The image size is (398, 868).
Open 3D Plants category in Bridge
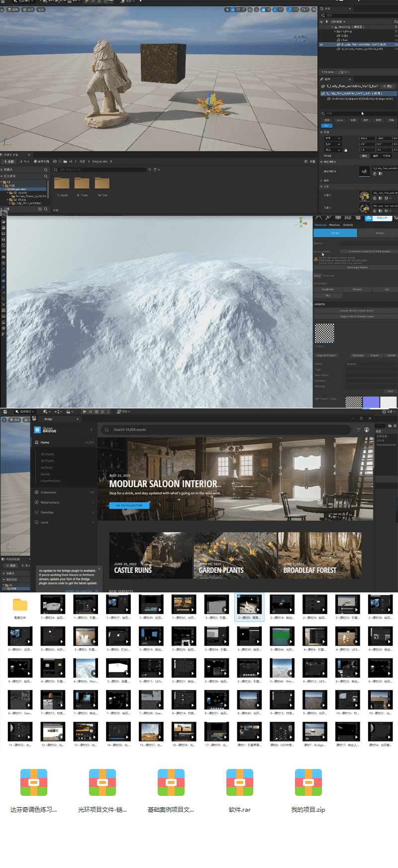pos(47,461)
